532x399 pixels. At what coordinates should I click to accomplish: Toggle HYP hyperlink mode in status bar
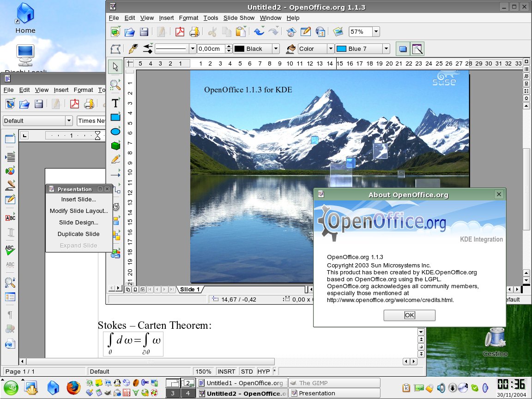tap(264, 371)
